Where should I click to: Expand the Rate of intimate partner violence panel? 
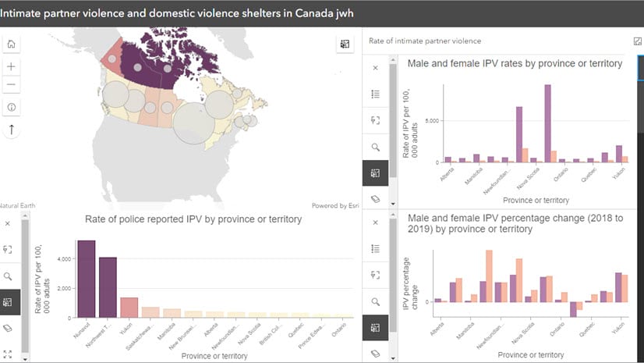637,41
